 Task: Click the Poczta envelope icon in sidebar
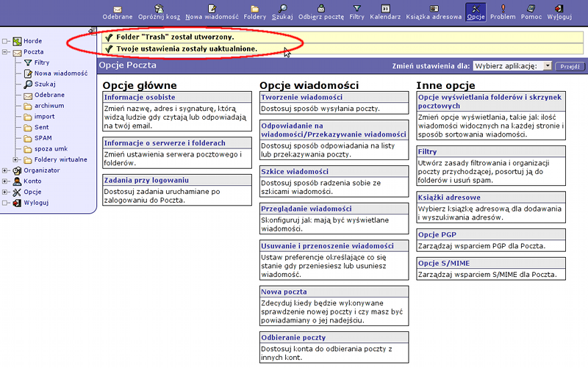point(17,52)
